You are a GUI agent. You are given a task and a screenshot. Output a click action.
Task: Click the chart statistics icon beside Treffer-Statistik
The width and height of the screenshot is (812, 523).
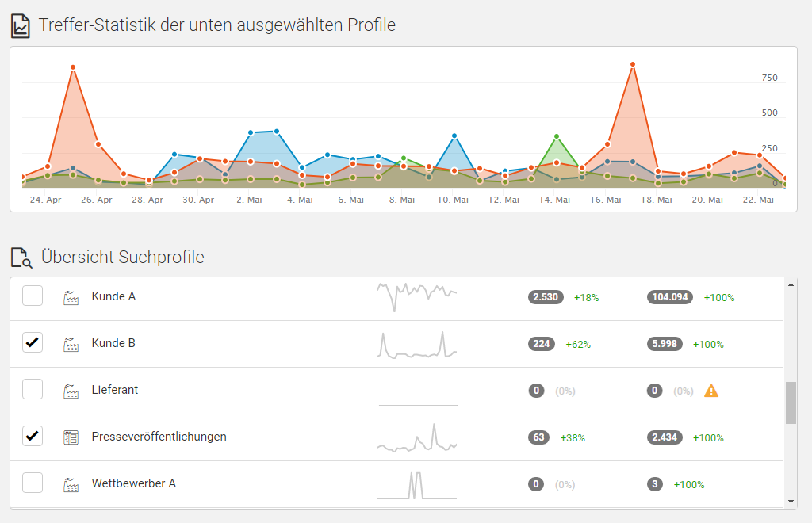[x=21, y=26]
